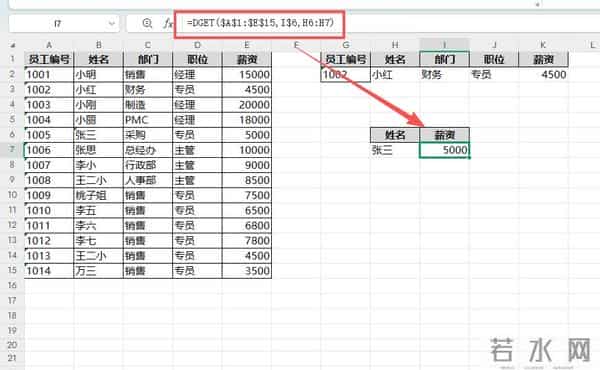The width and height of the screenshot is (600, 370).
Task: Click salary cell 20000
Action: 247,105
